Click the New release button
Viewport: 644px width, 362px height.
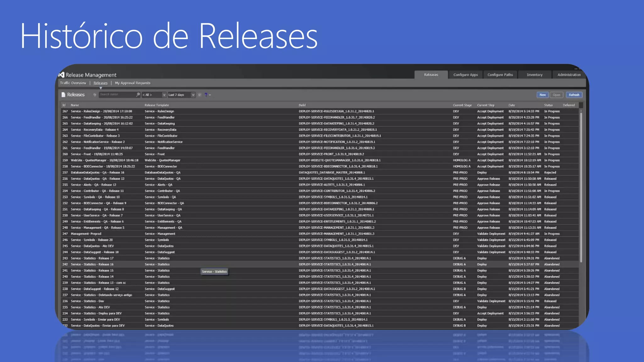[x=542, y=95]
